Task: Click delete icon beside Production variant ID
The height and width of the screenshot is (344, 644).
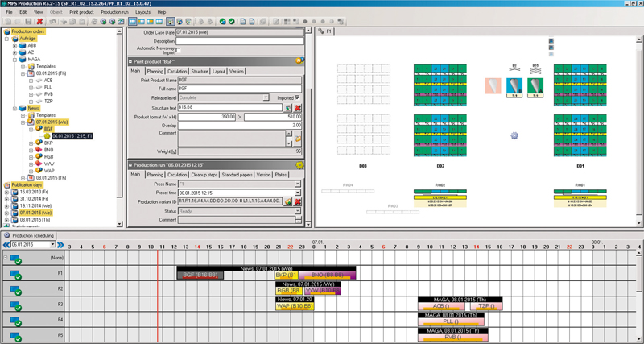Action: [298, 201]
